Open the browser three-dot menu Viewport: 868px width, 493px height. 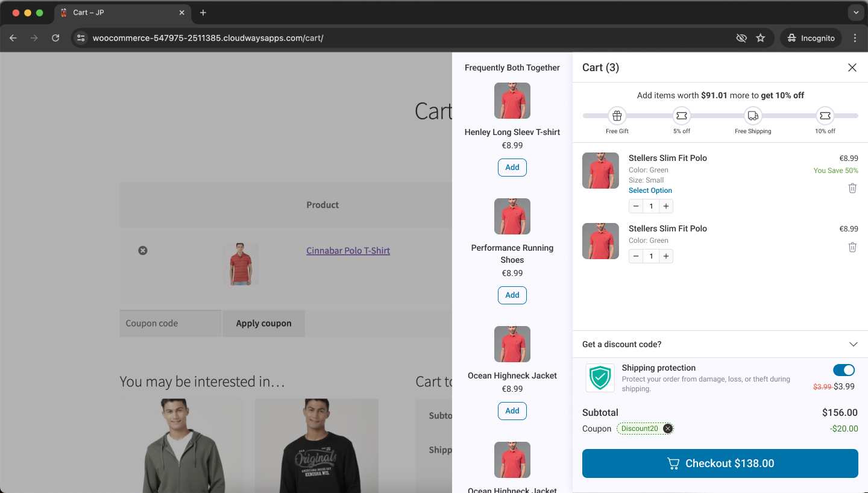click(x=855, y=37)
